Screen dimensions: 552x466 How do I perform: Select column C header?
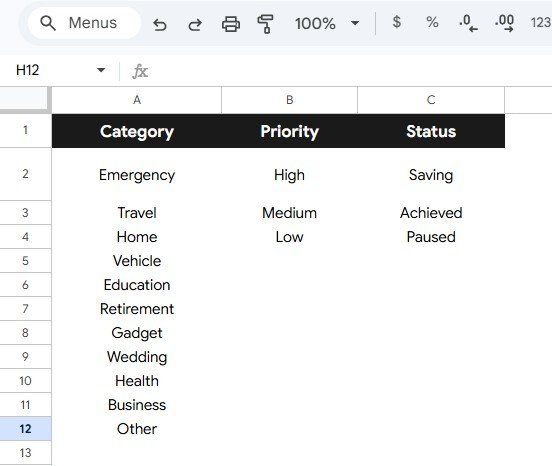pos(431,100)
